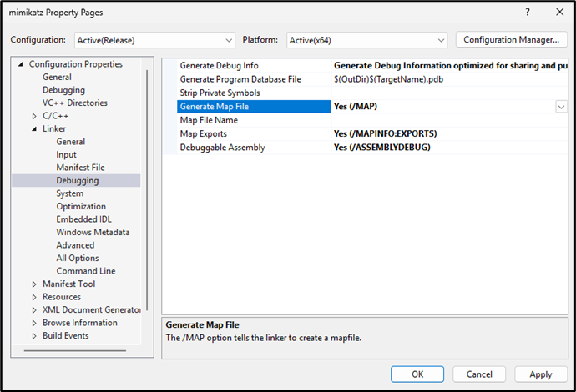Click the Cancel button
The height and width of the screenshot is (392, 576).
(479, 374)
